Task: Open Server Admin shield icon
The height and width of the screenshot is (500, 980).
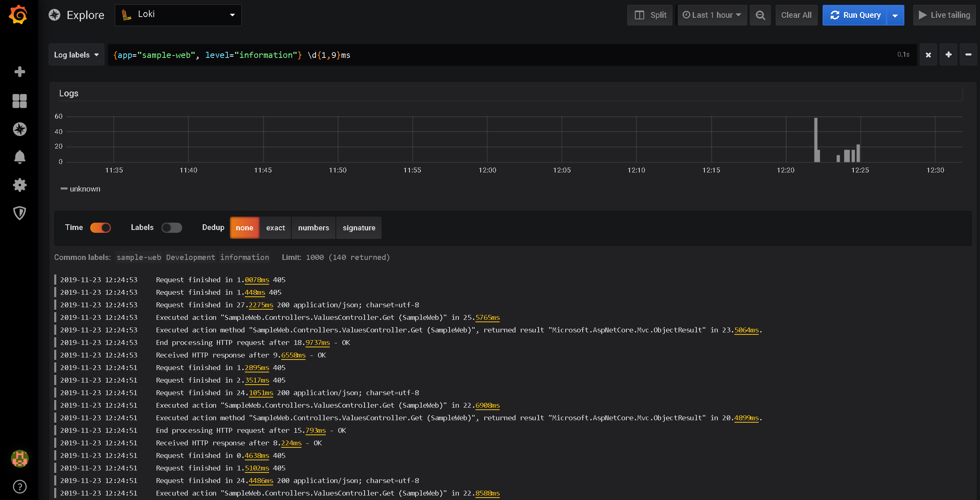Action: (19, 213)
